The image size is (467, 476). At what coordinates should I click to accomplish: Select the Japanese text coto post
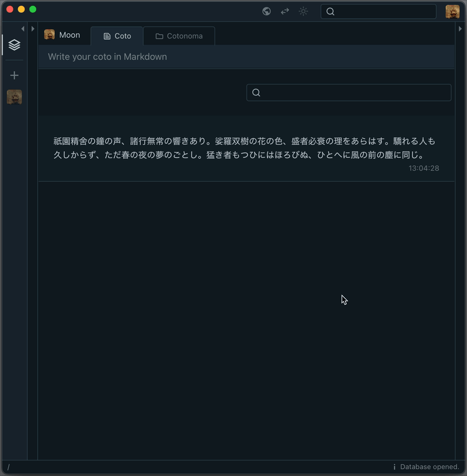click(x=245, y=148)
